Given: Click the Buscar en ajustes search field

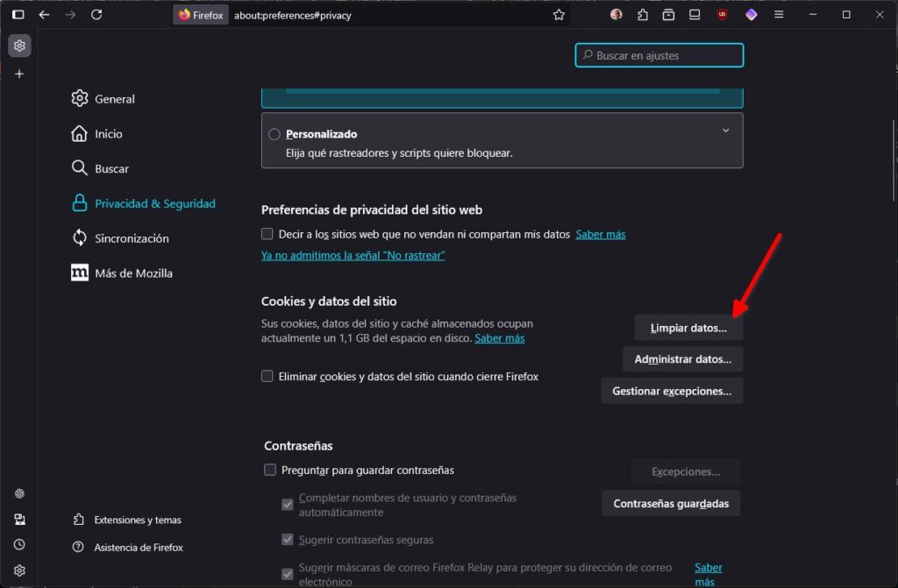Looking at the screenshot, I should [x=659, y=55].
